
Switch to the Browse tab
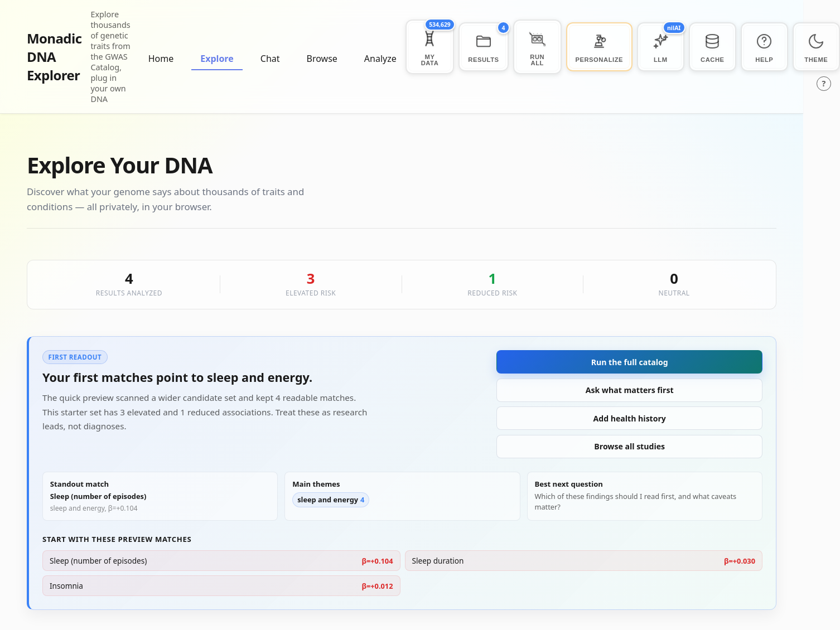[x=322, y=59]
